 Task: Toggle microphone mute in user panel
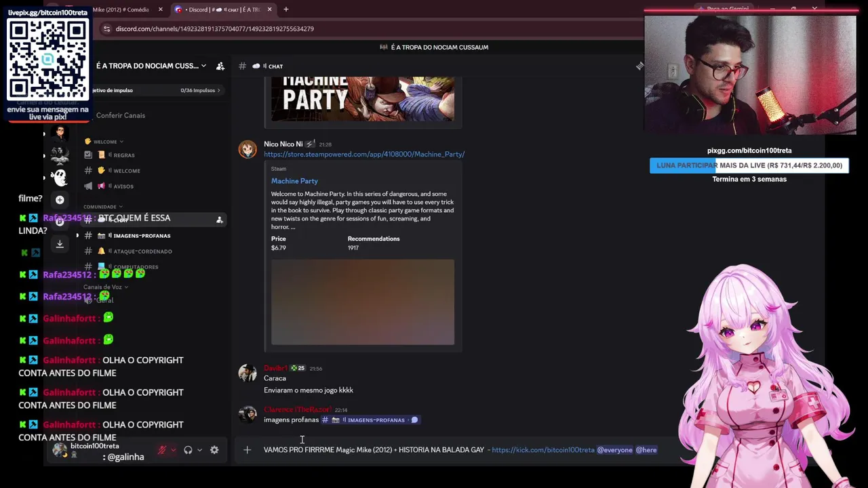tap(162, 450)
